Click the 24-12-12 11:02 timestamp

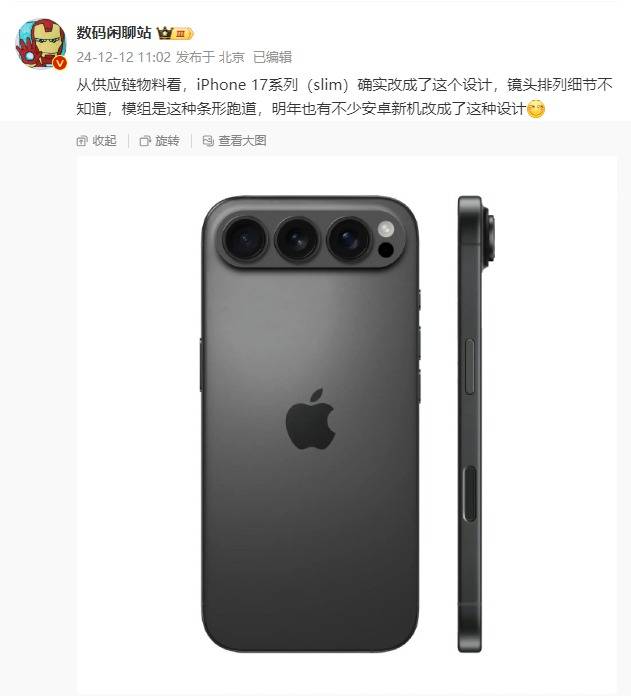[x=123, y=57]
